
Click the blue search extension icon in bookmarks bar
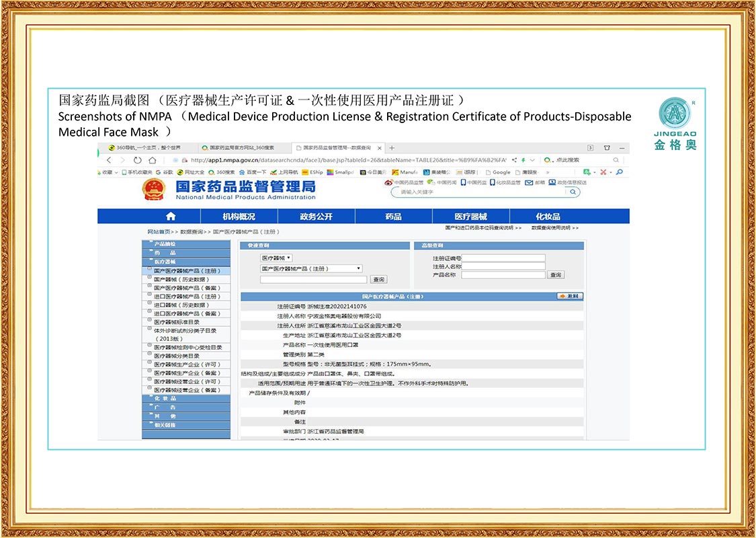(x=620, y=172)
